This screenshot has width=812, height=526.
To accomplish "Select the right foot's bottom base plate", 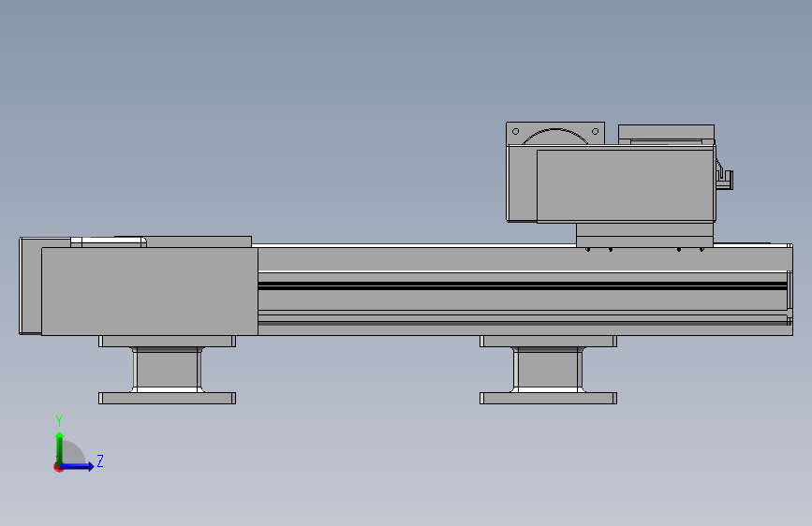I will [549, 398].
